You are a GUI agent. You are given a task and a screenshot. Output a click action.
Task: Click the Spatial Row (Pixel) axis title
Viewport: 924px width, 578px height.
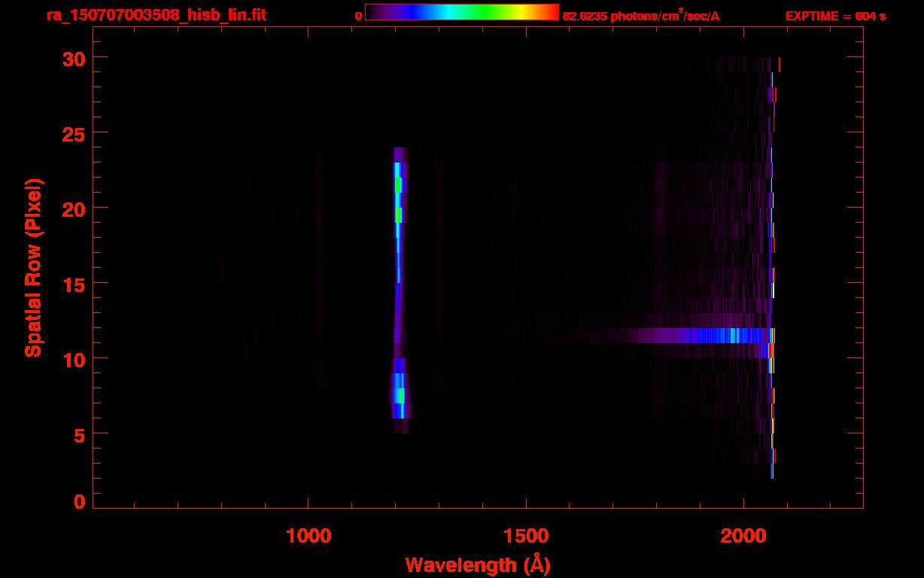pos(33,267)
